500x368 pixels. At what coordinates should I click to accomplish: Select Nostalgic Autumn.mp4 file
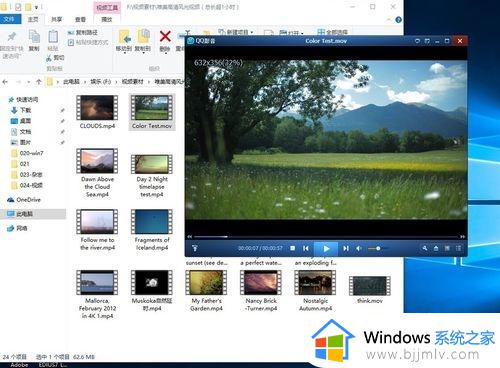click(x=316, y=291)
